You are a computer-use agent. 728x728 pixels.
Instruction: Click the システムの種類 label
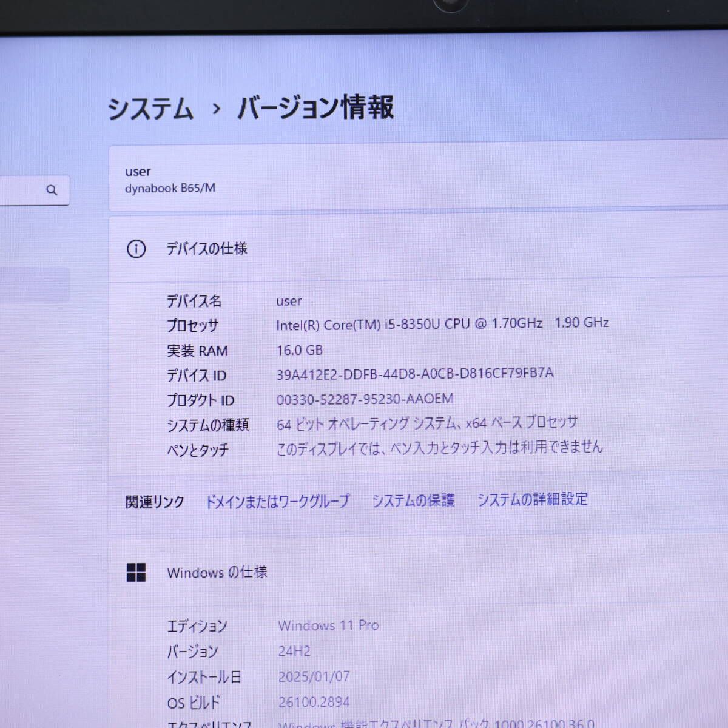pos(207,425)
